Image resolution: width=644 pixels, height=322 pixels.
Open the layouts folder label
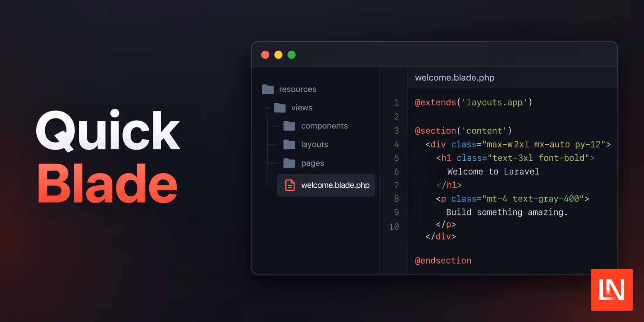pyautogui.click(x=315, y=144)
